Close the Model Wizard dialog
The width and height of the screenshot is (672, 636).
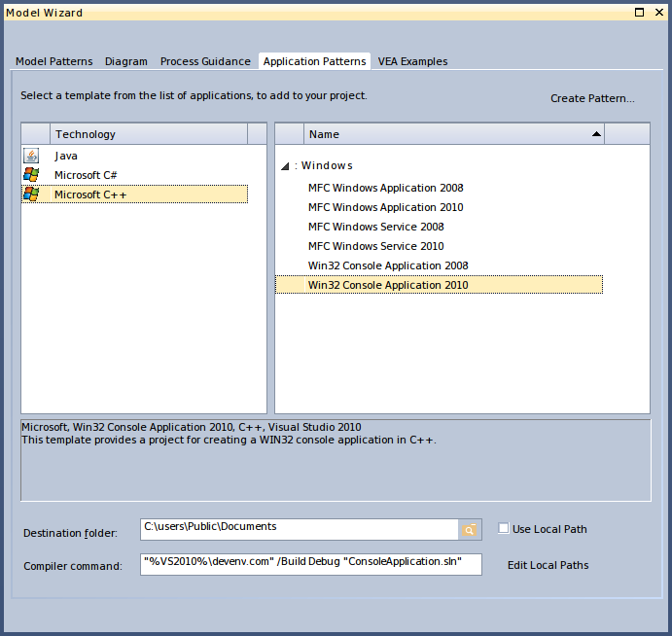[x=658, y=13]
